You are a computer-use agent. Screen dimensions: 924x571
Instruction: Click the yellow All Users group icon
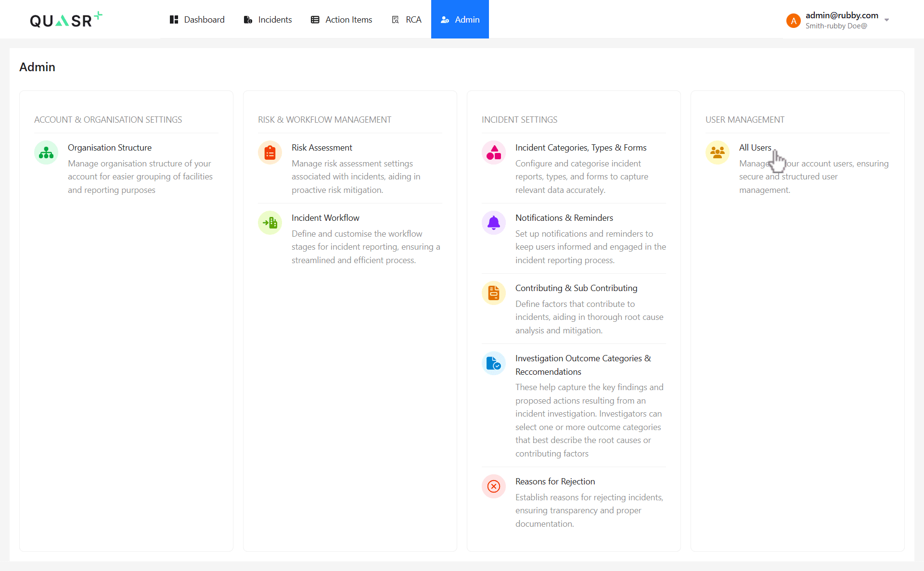(x=718, y=152)
